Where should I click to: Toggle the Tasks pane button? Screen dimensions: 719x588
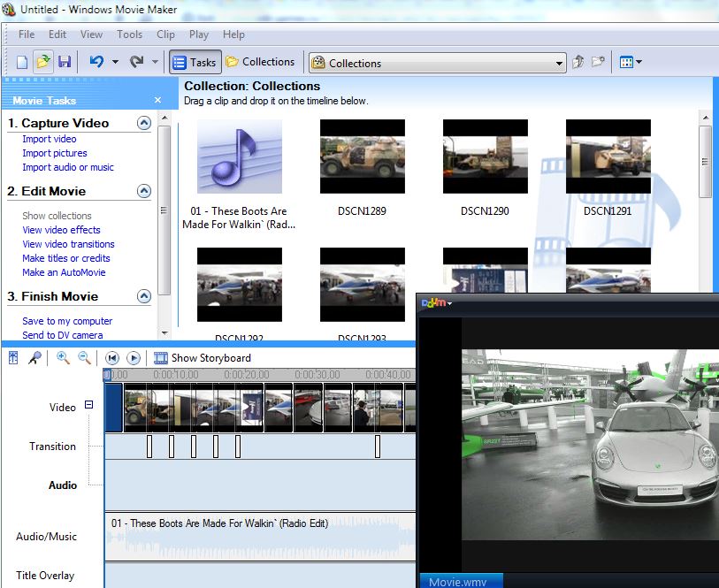(x=194, y=62)
